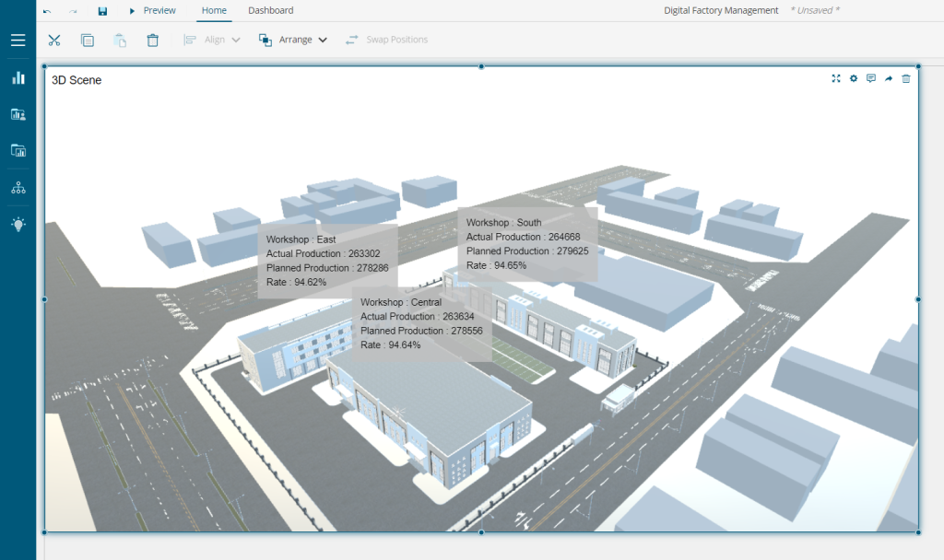Screen dimensions: 944x560
Task: Click the share arrow on 3D Scene
Action: point(889,79)
